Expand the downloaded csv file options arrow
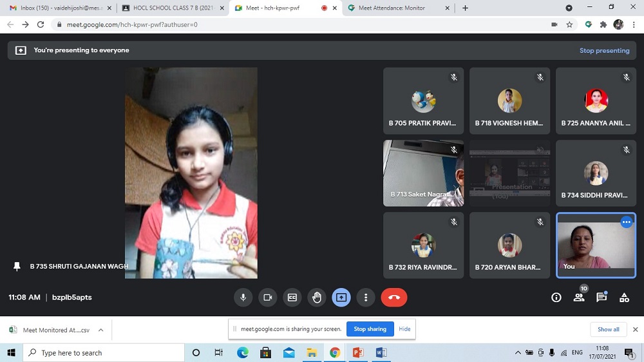Viewport: 644px width, 362px height. [x=100, y=330]
